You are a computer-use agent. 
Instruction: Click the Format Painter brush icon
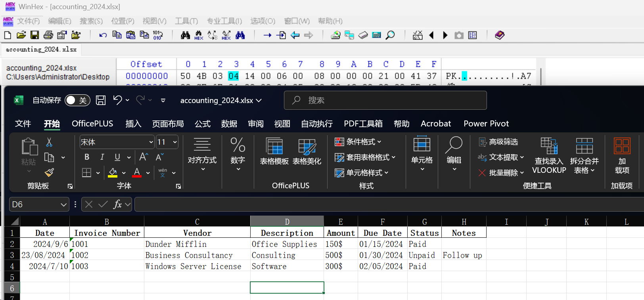tap(49, 172)
